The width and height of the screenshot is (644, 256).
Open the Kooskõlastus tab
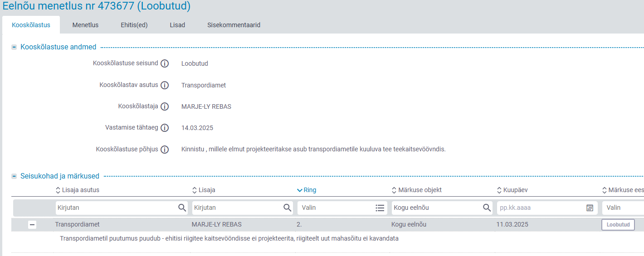click(31, 25)
